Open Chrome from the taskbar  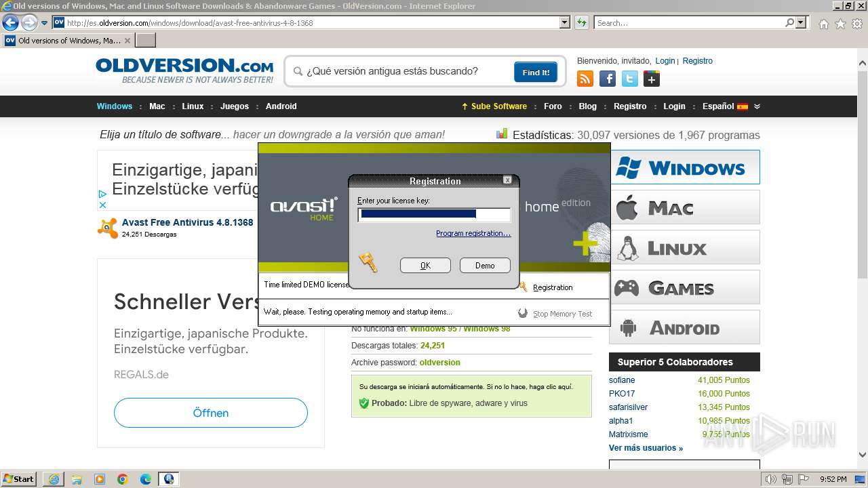point(123,479)
